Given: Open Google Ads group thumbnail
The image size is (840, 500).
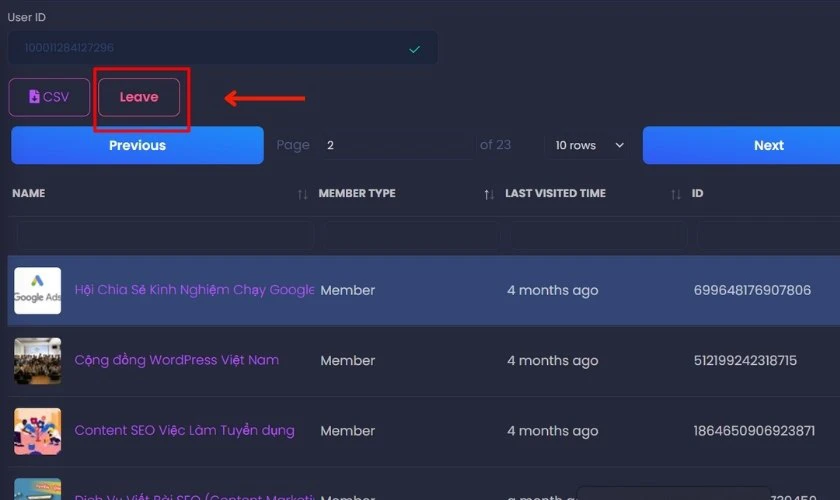Looking at the screenshot, I should click(38, 290).
